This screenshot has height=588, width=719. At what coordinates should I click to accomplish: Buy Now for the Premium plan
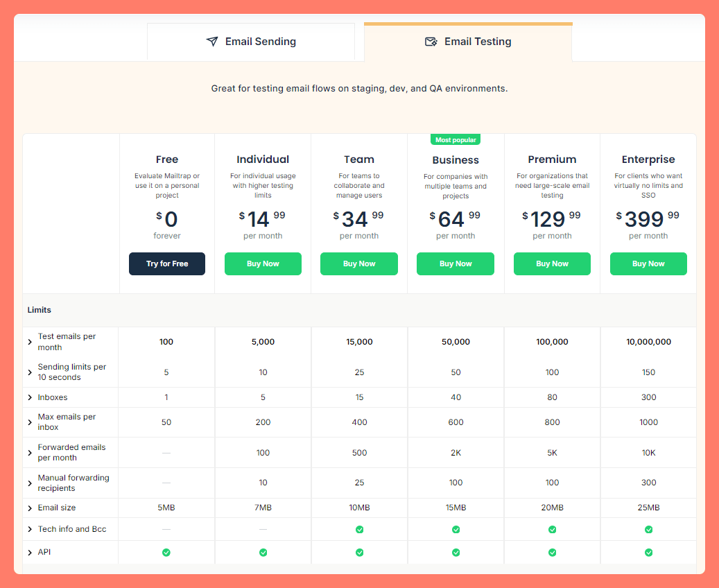click(552, 263)
